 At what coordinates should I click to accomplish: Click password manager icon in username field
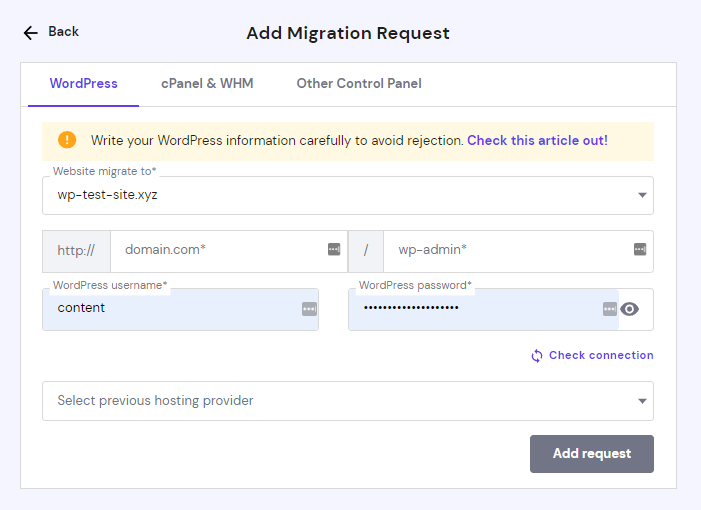point(309,309)
